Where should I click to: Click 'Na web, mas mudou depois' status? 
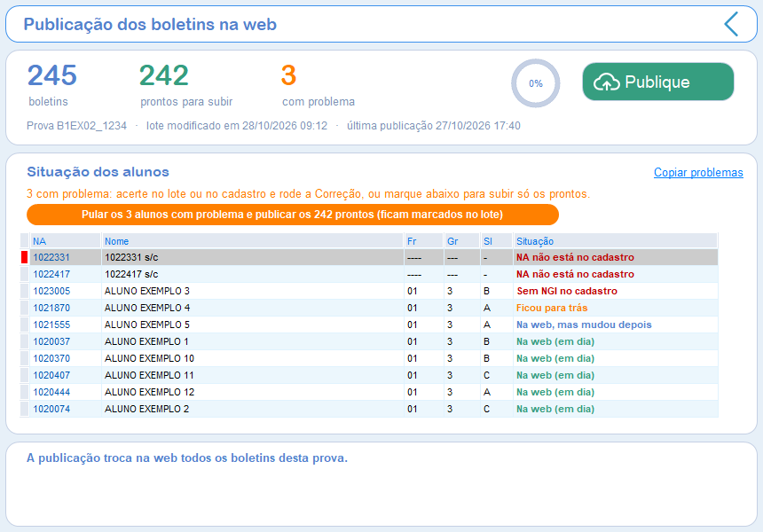[584, 325]
